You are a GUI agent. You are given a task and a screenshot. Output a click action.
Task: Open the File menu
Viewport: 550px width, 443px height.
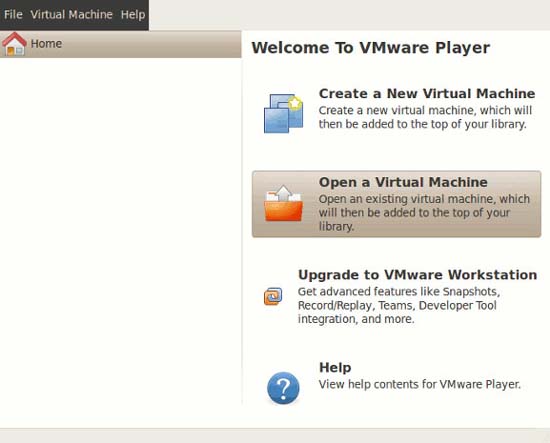pyautogui.click(x=13, y=15)
